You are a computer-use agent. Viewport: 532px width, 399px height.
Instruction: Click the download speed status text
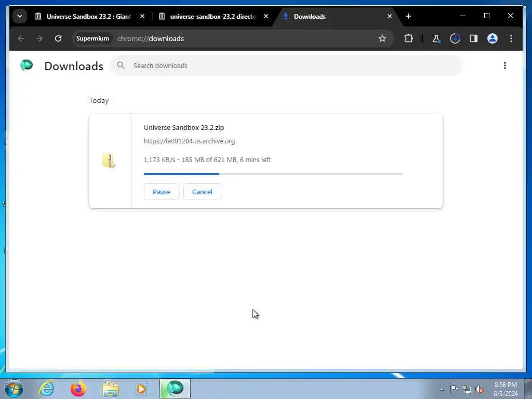click(x=207, y=160)
